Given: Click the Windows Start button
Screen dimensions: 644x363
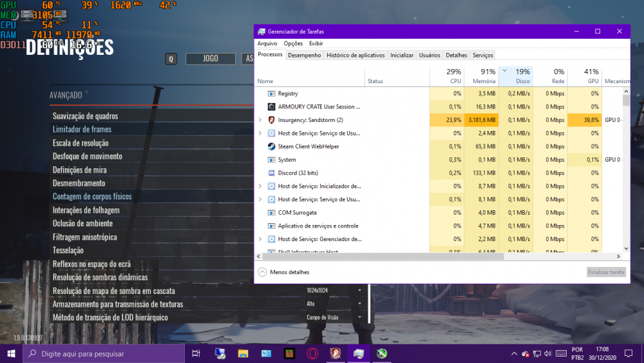Looking at the screenshot, I should [x=11, y=353].
